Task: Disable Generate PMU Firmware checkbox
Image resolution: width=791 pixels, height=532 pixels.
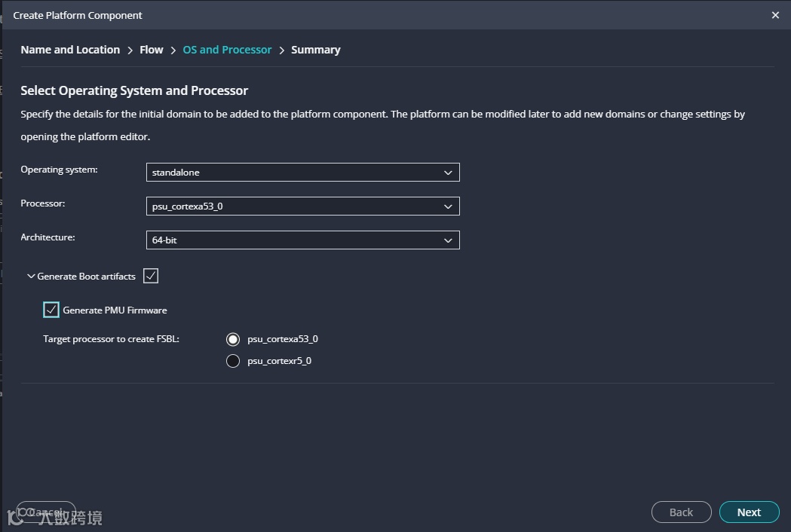Action: pyautogui.click(x=51, y=310)
